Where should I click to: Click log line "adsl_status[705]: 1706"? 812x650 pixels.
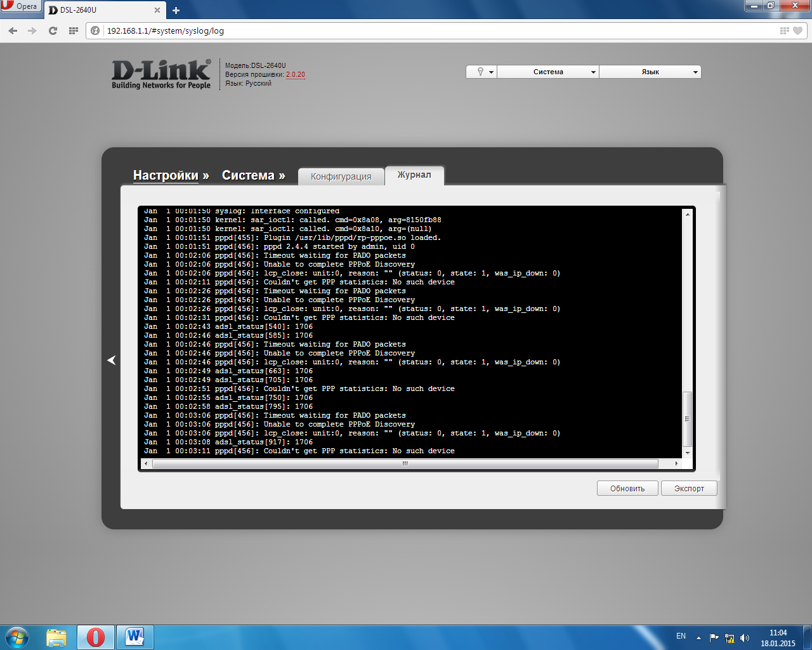(228, 380)
